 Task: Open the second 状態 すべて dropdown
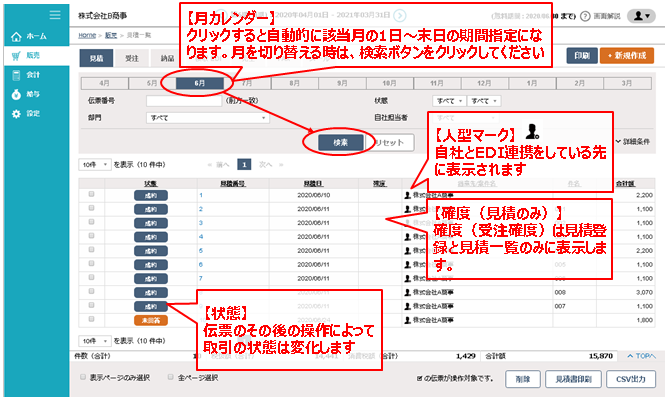pyautogui.click(x=484, y=101)
